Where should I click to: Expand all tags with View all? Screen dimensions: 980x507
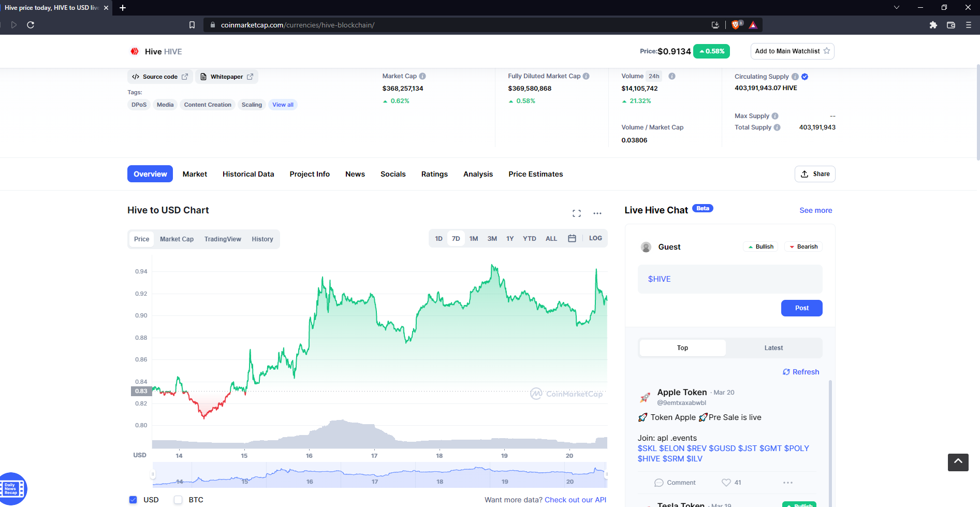coord(283,105)
